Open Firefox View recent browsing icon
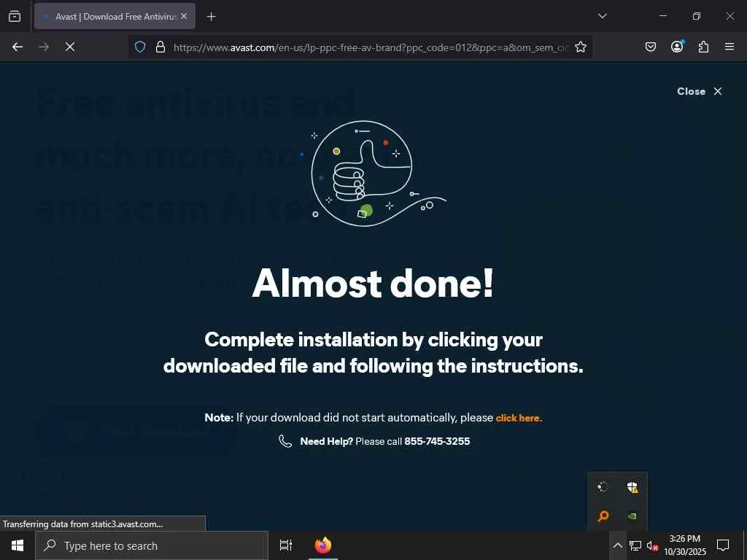This screenshot has height=560, width=747. pos(15,16)
